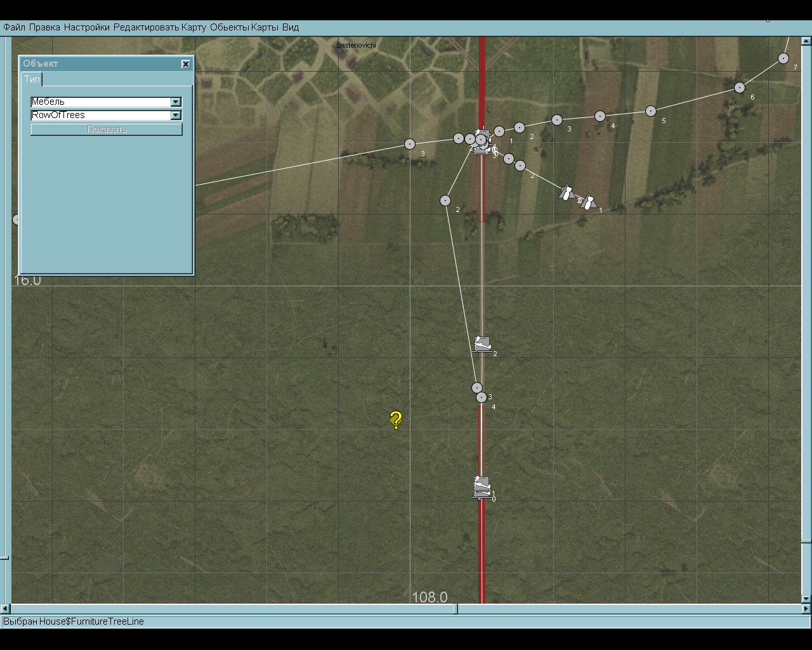Image resolution: width=812 pixels, height=650 pixels.
Task: Close the Объект panel
Action: pos(186,63)
